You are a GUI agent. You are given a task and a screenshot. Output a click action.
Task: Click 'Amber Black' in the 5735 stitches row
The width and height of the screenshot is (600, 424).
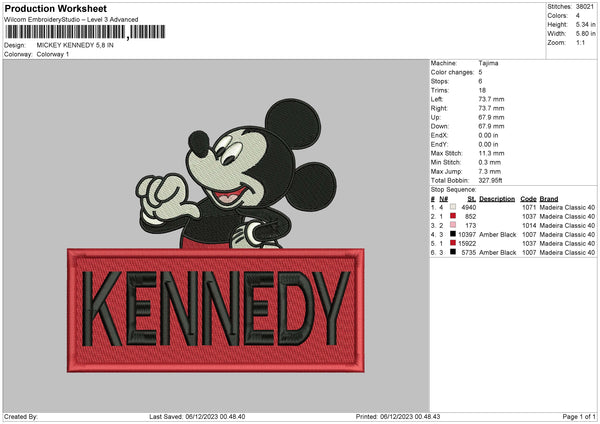pyautogui.click(x=498, y=253)
